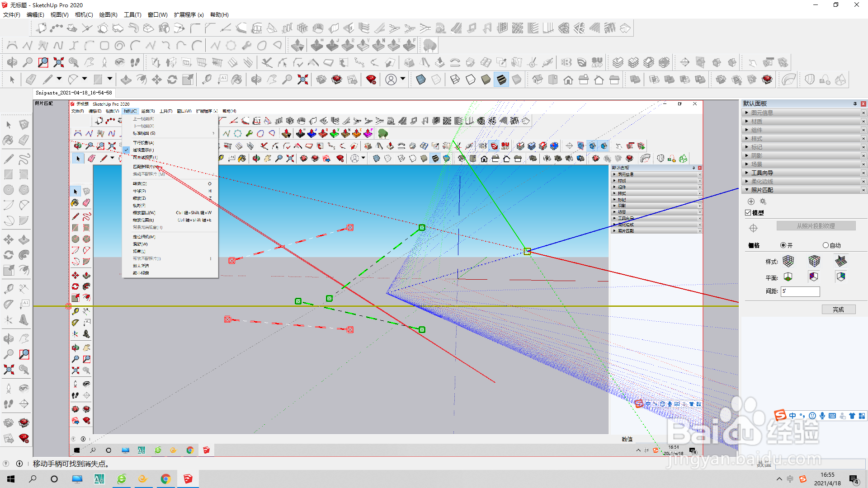Open the 扩展程序(x) menu
This screenshot has height=488, width=868.
(x=189, y=15)
